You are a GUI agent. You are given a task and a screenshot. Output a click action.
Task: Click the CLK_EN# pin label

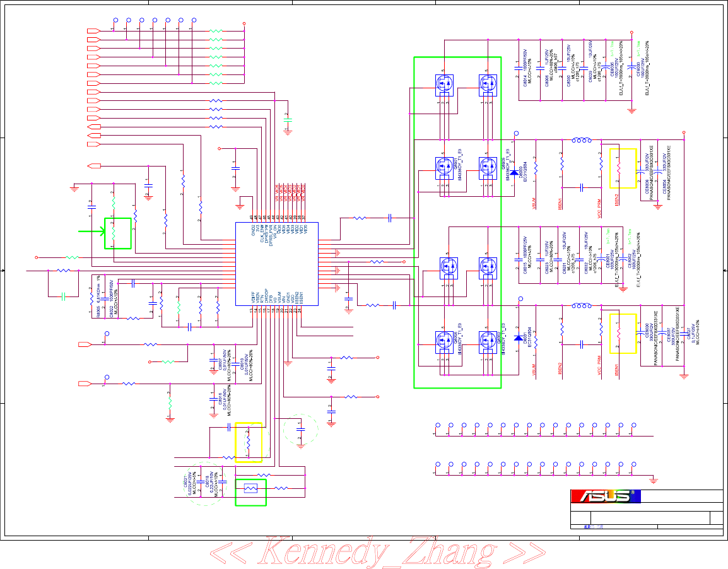click(x=262, y=233)
